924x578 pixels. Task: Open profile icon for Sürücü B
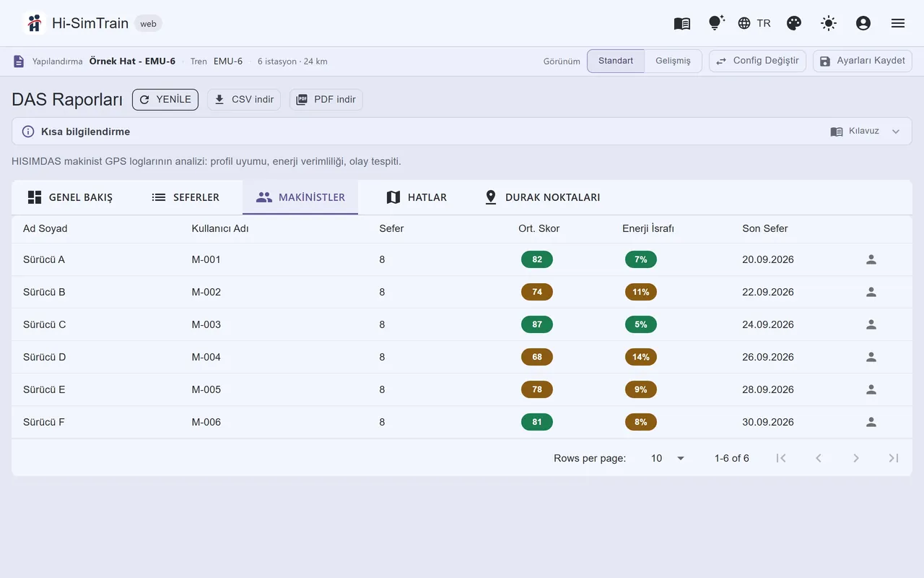point(871,292)
